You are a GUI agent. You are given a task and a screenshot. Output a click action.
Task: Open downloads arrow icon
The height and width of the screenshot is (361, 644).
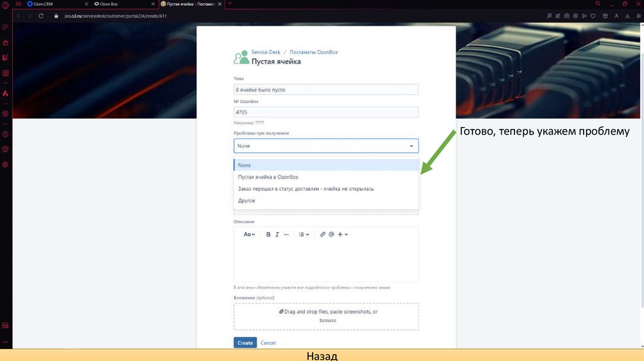[x=628, y=16]
